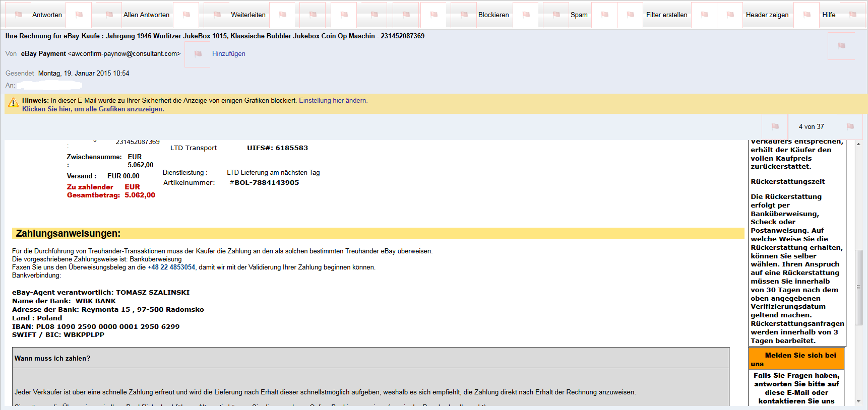Viewport: 868px width, 410px height.
Task: Show headers with Header zeigen
Action: point(767,15)
